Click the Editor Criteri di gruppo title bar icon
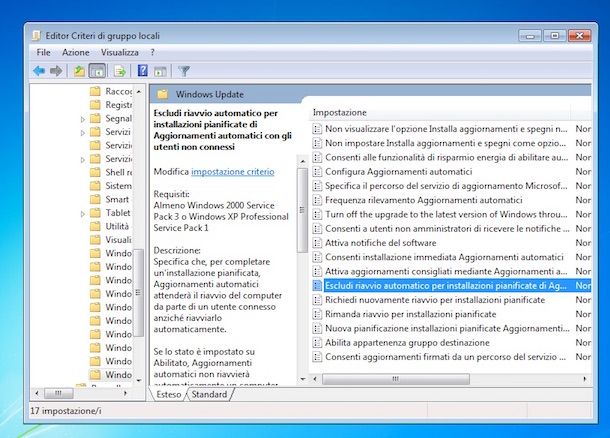 [36, 36]
